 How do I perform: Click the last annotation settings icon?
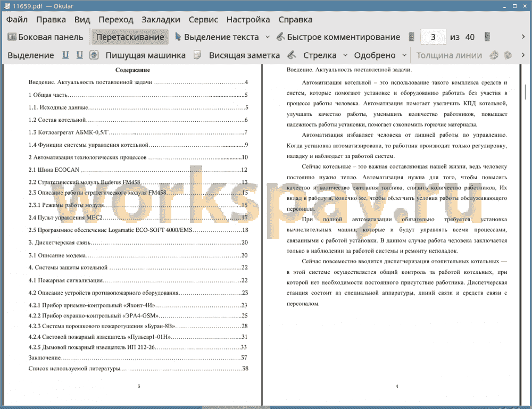pos(508,55)
